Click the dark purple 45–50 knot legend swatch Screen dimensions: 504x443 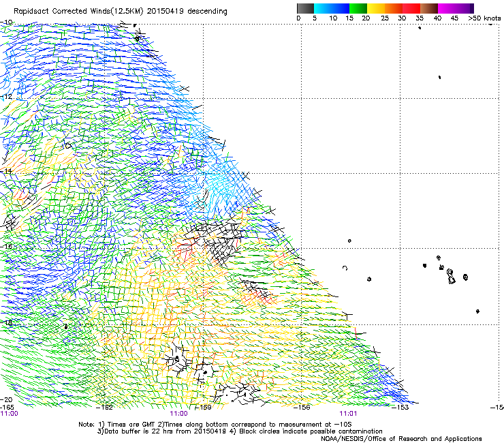(x=464, y=8)
